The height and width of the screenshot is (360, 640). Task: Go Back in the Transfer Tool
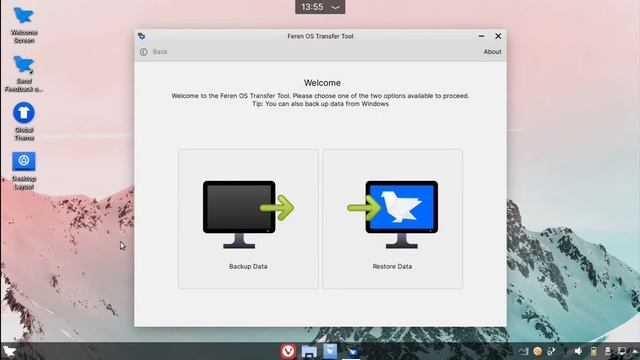click(154, 52)
